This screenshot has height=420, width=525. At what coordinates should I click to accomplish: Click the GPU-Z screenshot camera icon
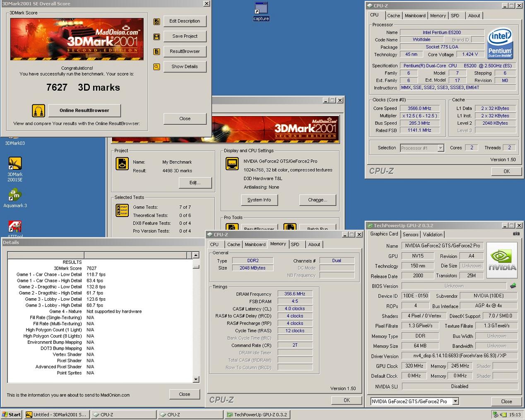click(x=516, y=234)
